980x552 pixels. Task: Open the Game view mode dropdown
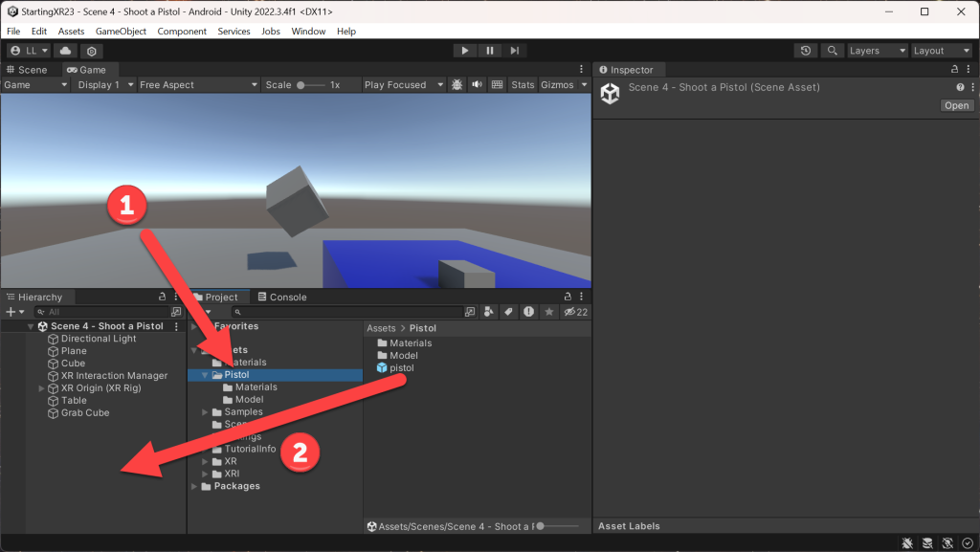click(x=35, y=85)
